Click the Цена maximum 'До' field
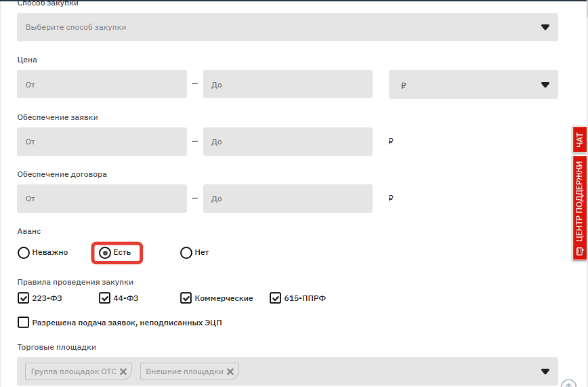 [287, 85]
